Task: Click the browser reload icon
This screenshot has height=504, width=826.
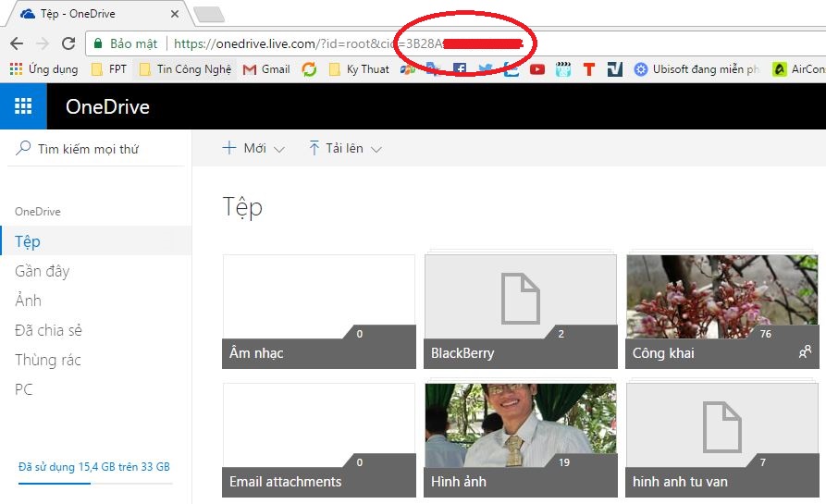Action: tap(68, 43)
